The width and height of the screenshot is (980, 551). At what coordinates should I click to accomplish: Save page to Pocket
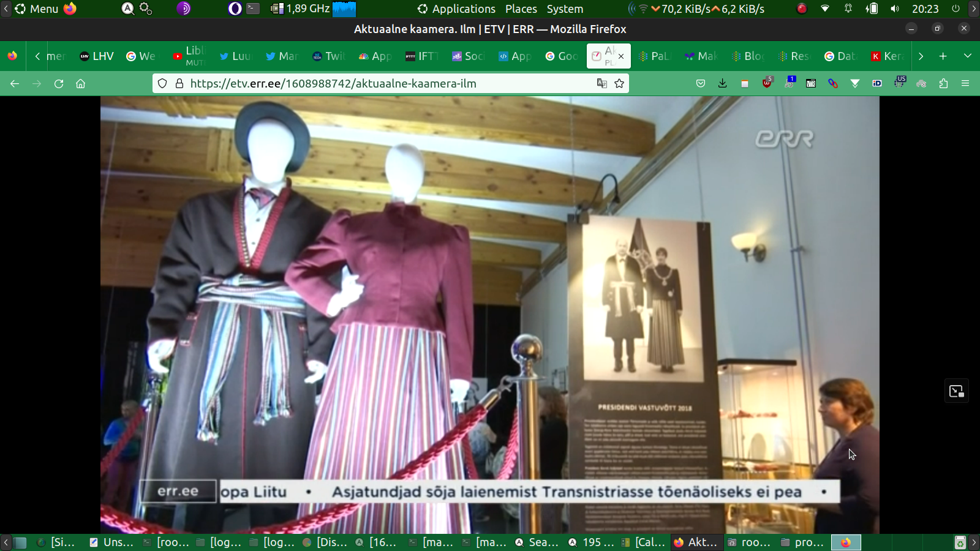(701, 83)
